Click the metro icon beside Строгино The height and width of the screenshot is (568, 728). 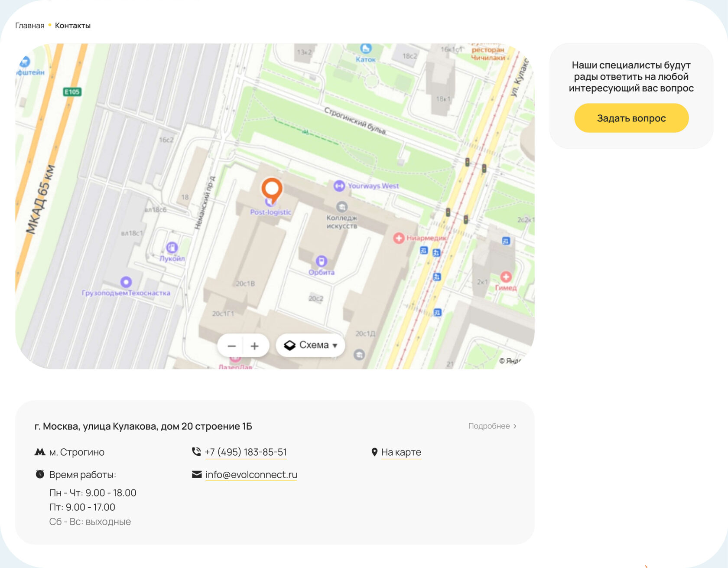tap(40, 452)
